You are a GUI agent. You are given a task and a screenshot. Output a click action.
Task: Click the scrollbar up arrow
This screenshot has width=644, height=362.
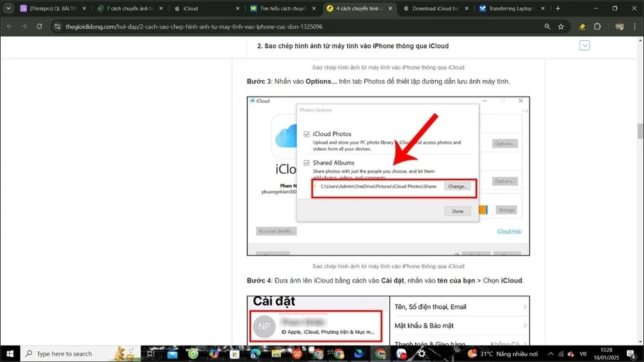pyautogui.click(x=640, y=40)
